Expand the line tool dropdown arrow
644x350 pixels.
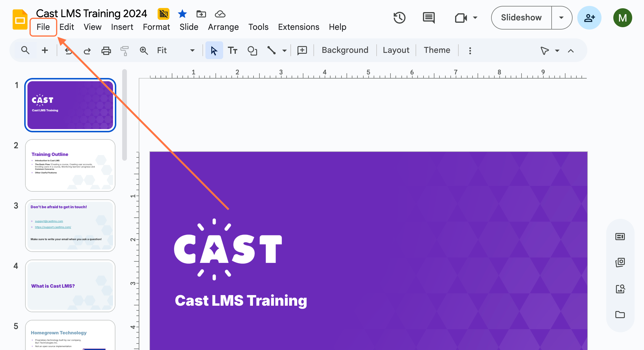pyautogui.click(x=284, y=51)
